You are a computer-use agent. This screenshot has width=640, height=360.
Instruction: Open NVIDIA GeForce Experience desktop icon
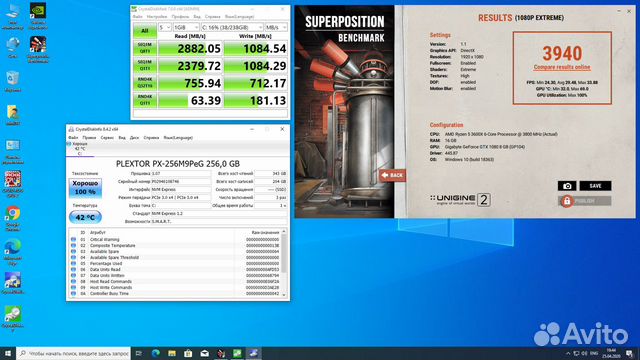pos(38,16)
